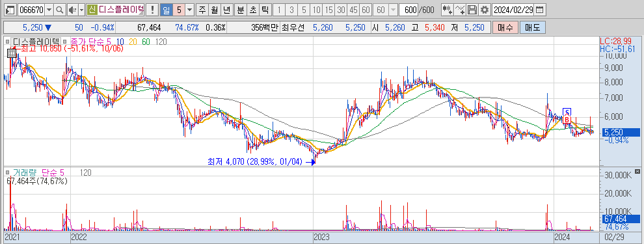Click the date field 2024/02/29
Image resolution: width=644 pixels, height=244 pixels.
pyautogui.click(x=513, y=10)
